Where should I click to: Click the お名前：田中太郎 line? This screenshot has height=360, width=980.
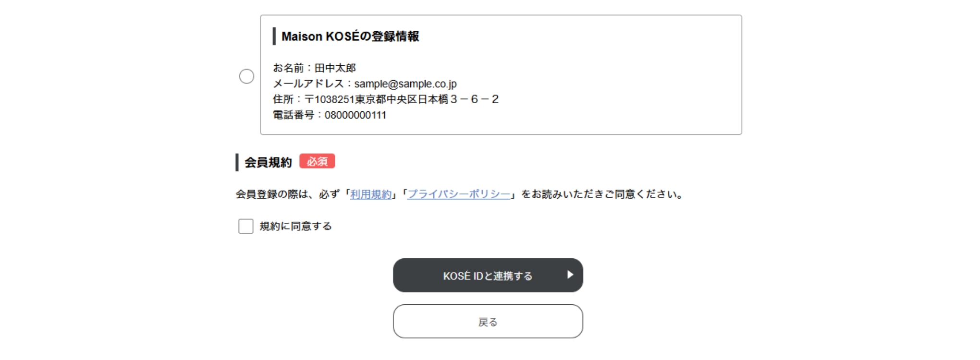pos(314,68)
